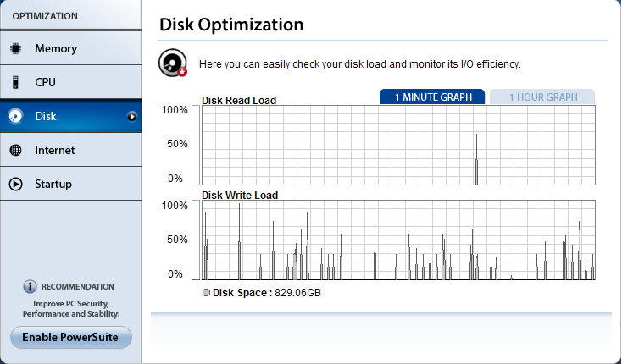Switch to the 1 Hour Graph tab
Viewport: 622px width, 364px height.
(x=542, y=97)
